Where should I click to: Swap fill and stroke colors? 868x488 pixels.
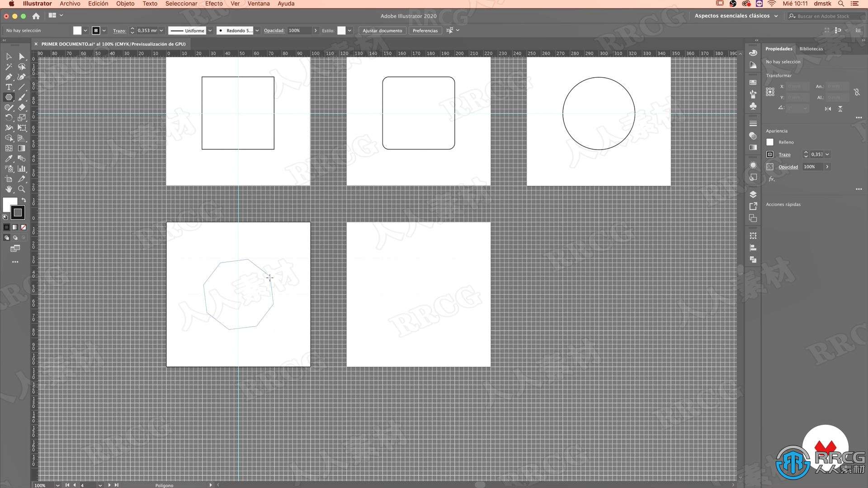[24, 200]
